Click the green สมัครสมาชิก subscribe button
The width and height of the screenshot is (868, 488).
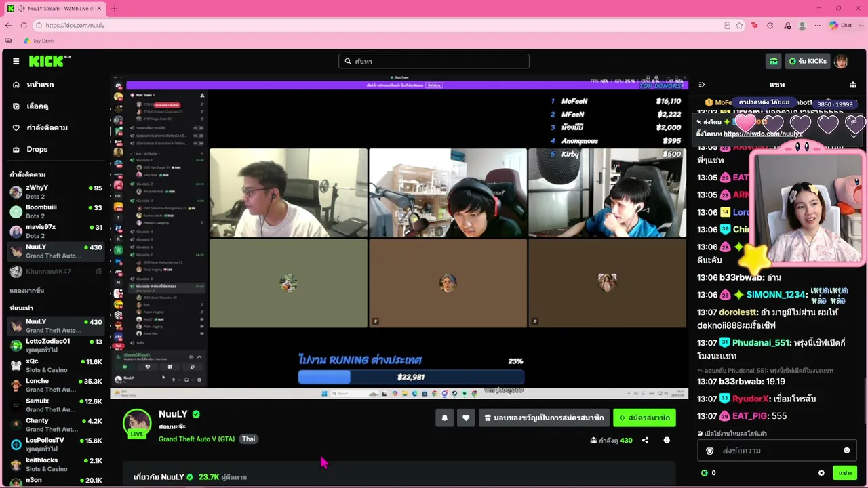644,418
